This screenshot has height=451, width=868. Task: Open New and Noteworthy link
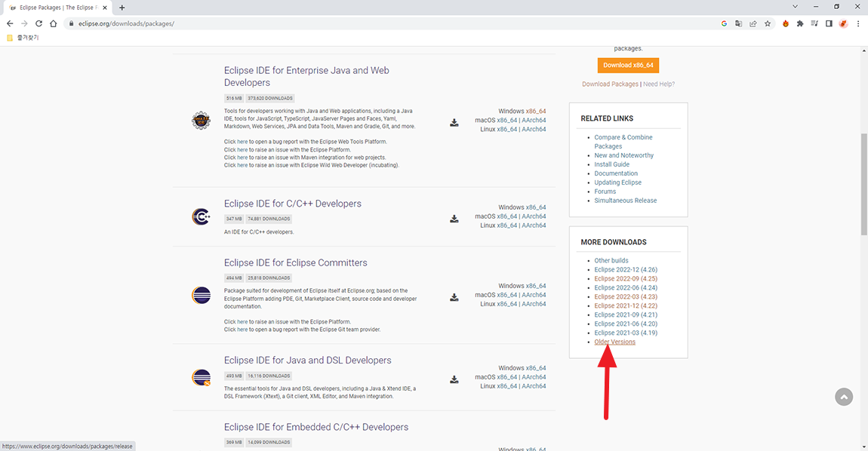624,155
